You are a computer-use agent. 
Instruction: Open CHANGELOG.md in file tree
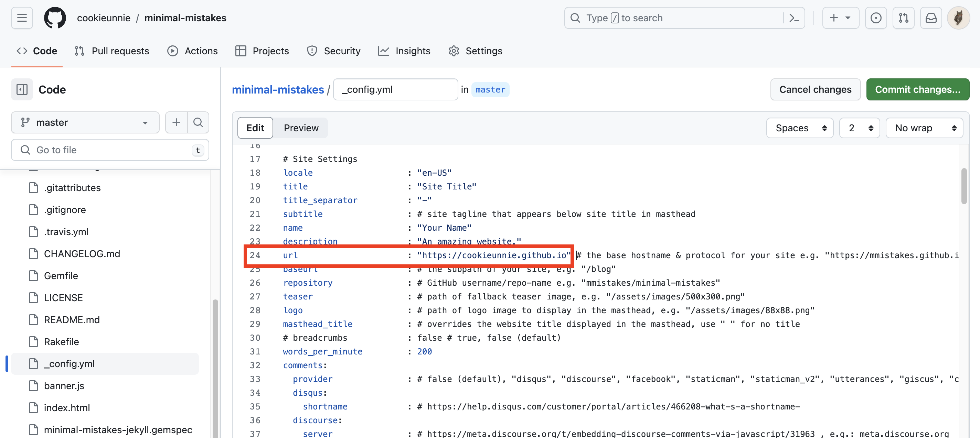coord(82,254)
